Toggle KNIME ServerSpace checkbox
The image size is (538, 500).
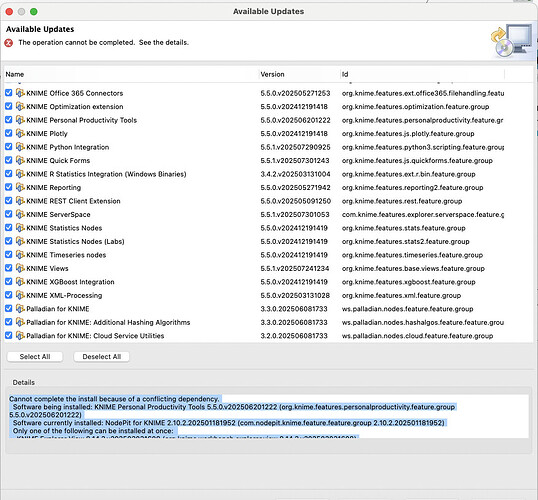pyautogui.click(x=9, y=214)
